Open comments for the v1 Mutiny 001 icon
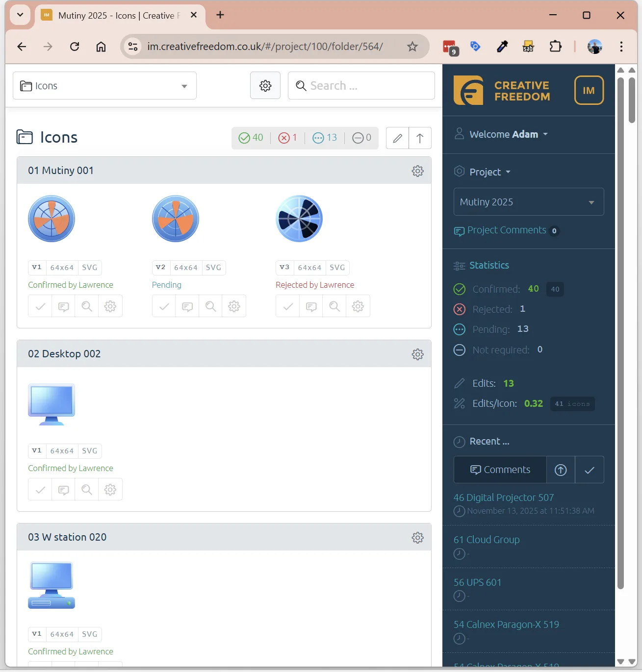Image resolution: width=642 pixels, height=672 pixels. [x=63, y=306]
